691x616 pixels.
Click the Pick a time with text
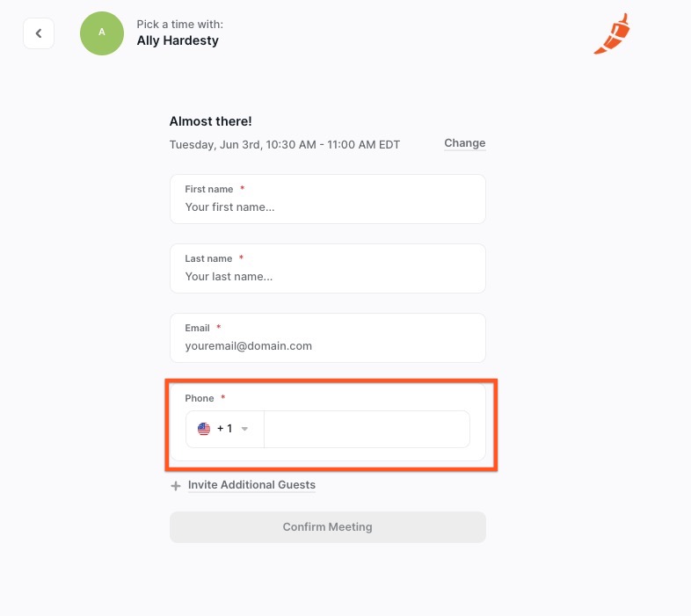(180, 25)
